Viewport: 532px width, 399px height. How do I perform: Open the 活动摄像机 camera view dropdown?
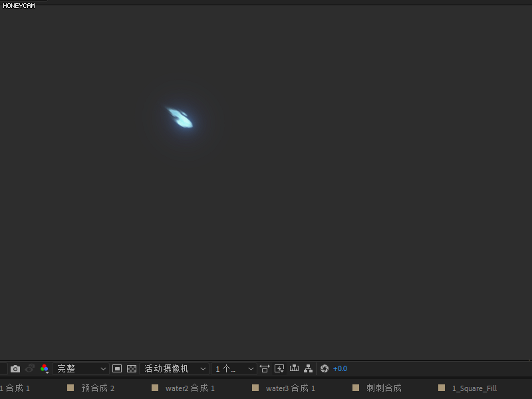click(174, 369)
